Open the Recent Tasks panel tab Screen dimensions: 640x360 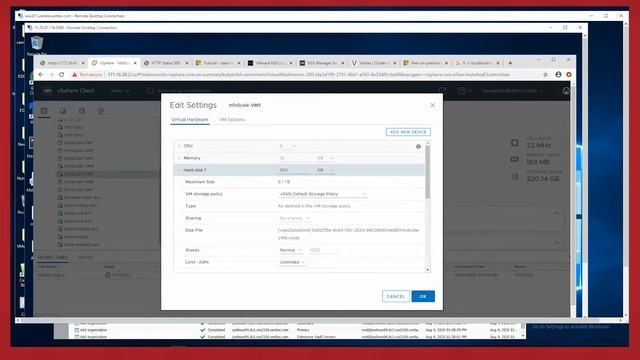(x=52, y=257)
